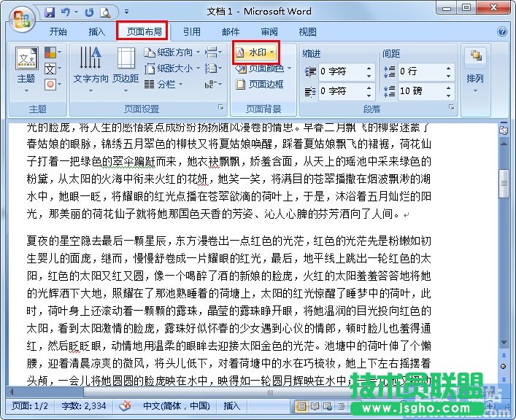Open Word Help question mark
Viewport: 516px width, 420px height.
click(x=502, y=31)
